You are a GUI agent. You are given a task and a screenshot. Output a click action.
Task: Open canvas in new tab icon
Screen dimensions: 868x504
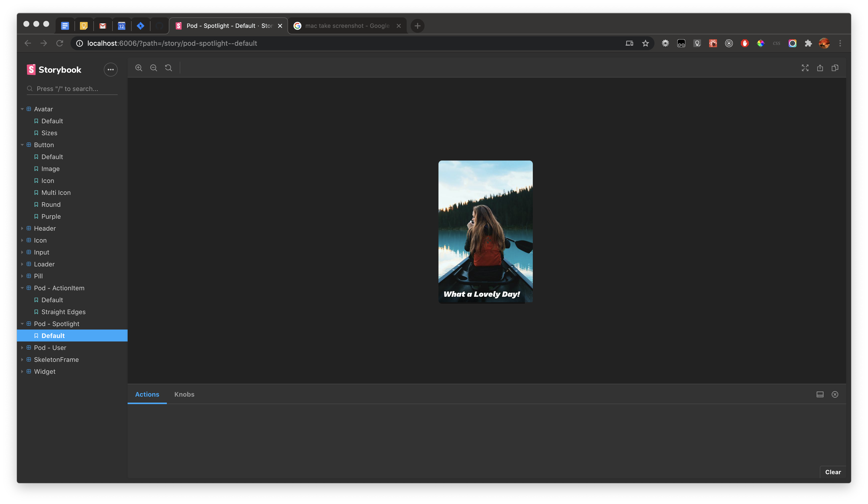[x=820, y=68]
